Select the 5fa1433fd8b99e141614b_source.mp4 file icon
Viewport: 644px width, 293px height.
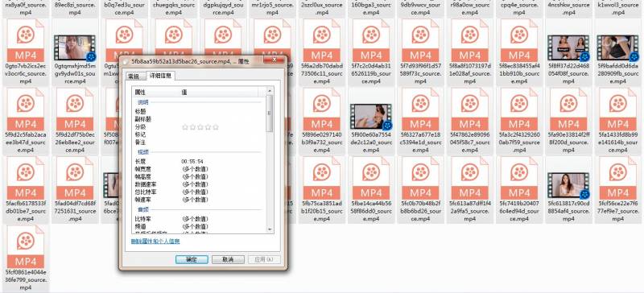tap(617, 109)
